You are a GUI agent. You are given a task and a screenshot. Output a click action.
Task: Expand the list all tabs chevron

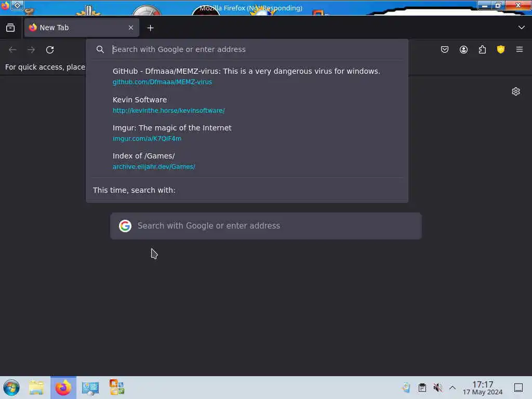coord(521,28)
